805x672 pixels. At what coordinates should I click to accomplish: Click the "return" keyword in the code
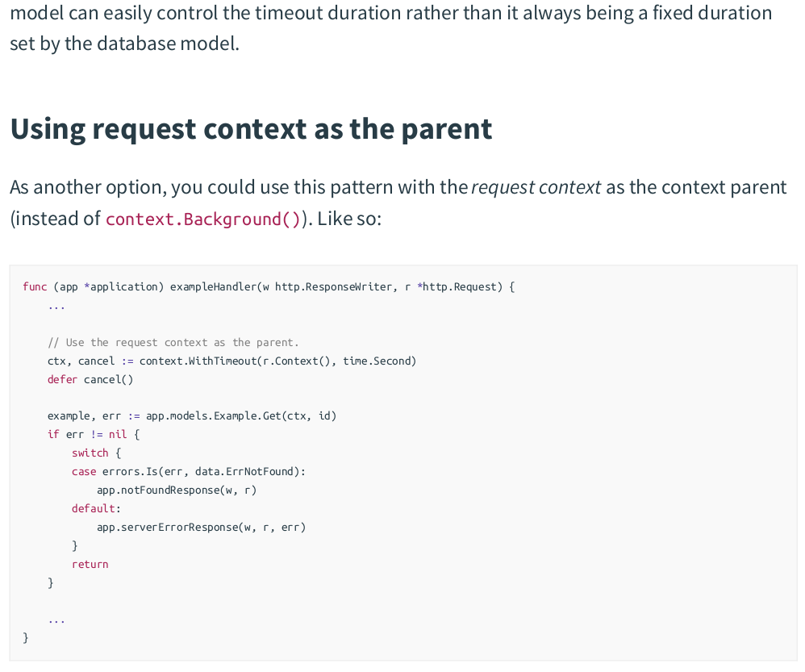tap(90, 565)
